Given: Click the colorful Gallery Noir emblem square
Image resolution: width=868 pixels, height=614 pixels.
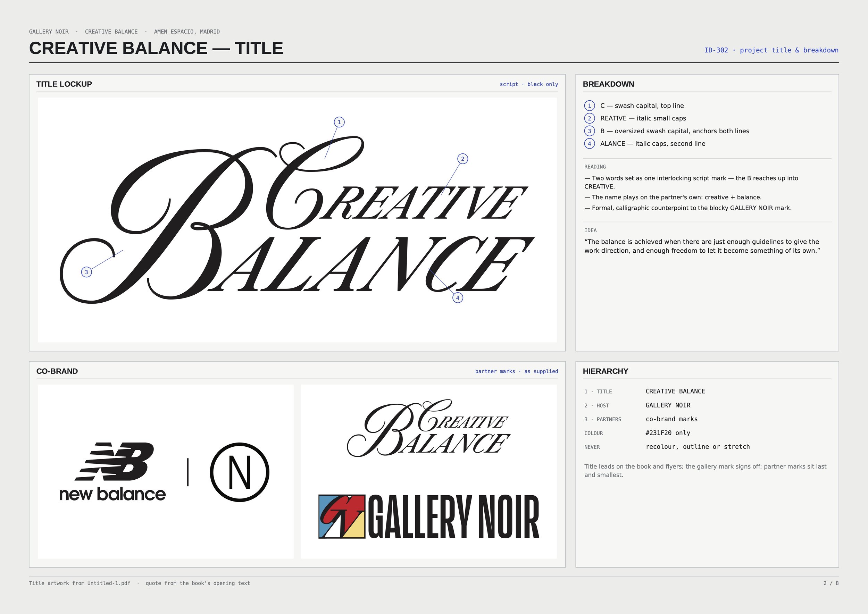Looking at the screenshot, I should click(x=342, y=516).
